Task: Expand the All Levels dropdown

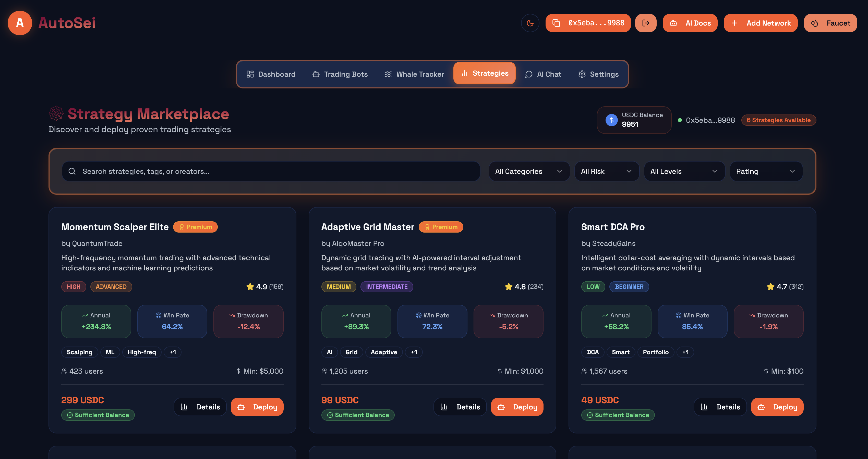Action: tap(684, 171)
